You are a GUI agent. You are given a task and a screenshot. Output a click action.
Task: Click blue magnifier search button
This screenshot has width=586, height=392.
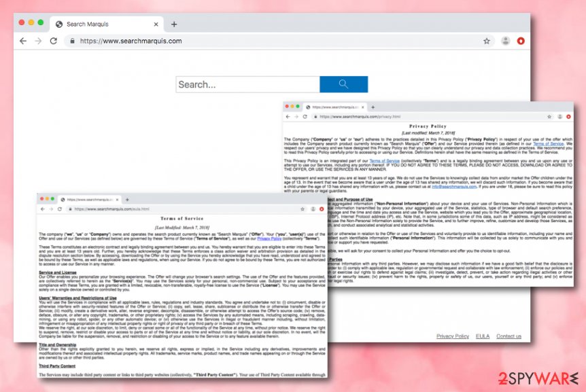344,84
